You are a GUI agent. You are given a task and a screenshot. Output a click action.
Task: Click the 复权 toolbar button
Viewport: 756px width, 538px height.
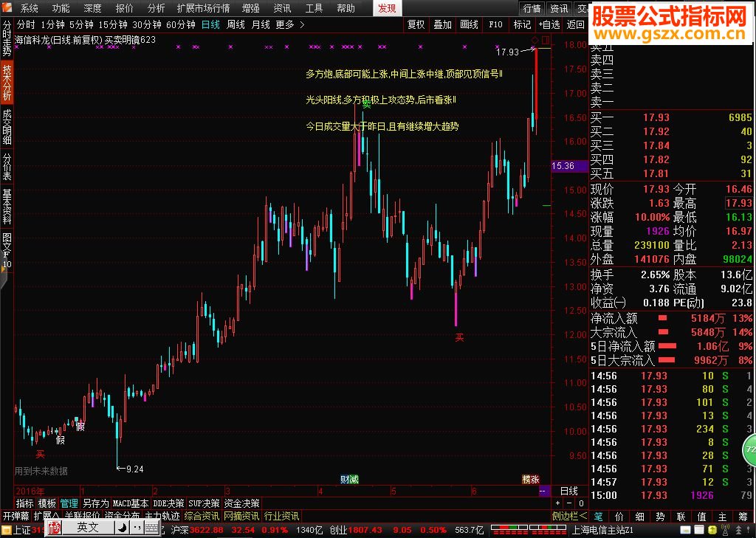click(416, 24)
